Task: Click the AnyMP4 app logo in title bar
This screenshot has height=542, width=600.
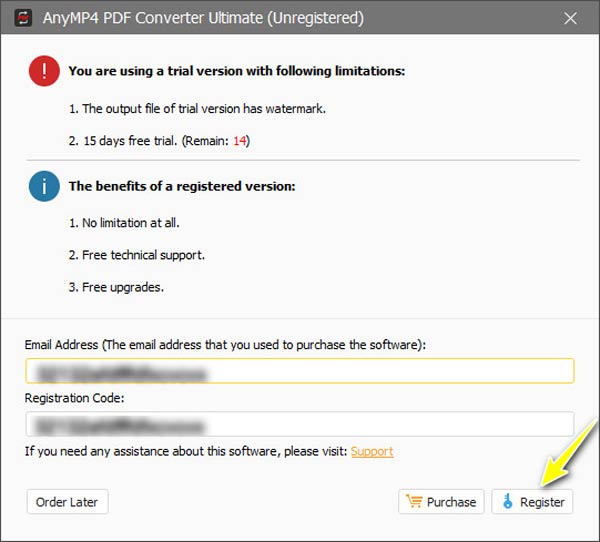Action: [23, 18]
